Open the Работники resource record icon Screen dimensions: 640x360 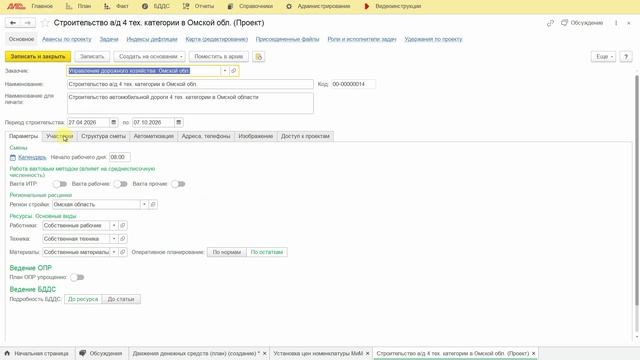tap(122, 225)
